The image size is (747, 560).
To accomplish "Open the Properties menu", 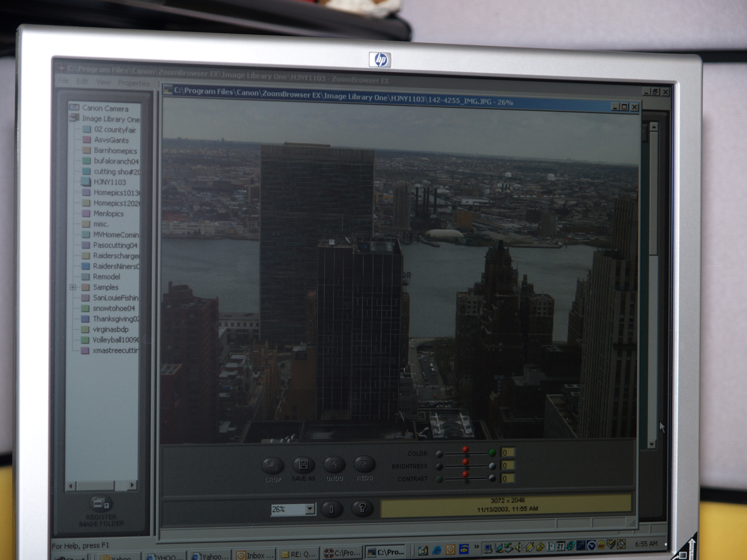I will 134,83.
